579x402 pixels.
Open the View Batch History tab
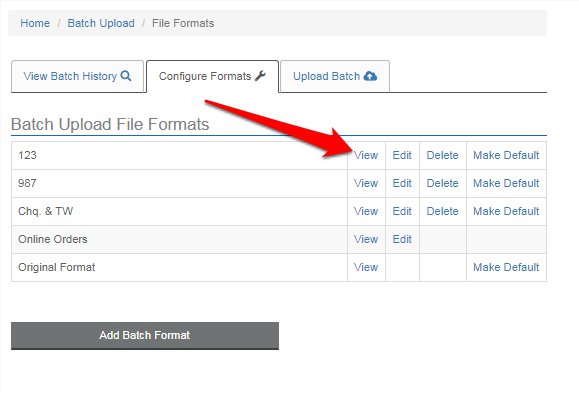(x=78, y=76)
